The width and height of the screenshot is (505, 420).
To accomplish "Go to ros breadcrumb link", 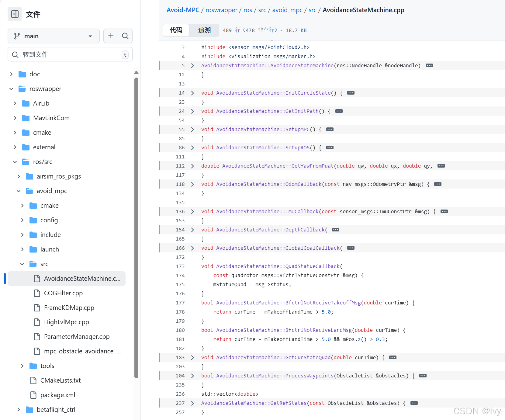I will (248, 10).
